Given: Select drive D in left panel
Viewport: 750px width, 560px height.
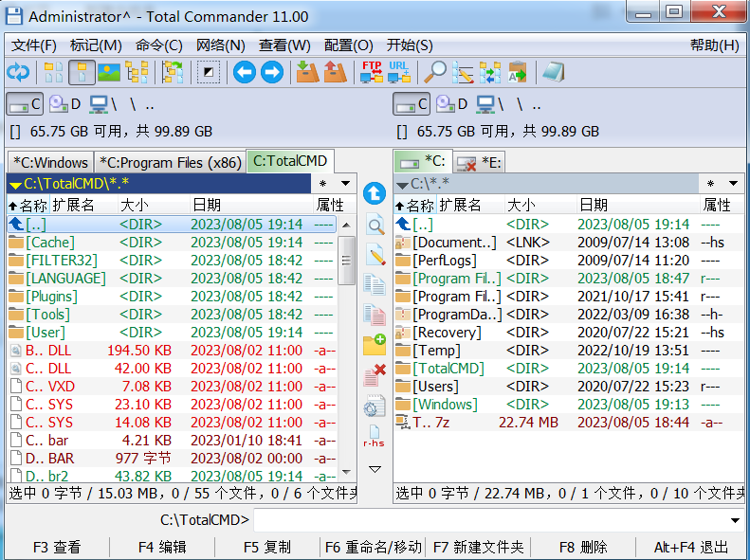Looking at the screenshot, I should pos(64,104).
